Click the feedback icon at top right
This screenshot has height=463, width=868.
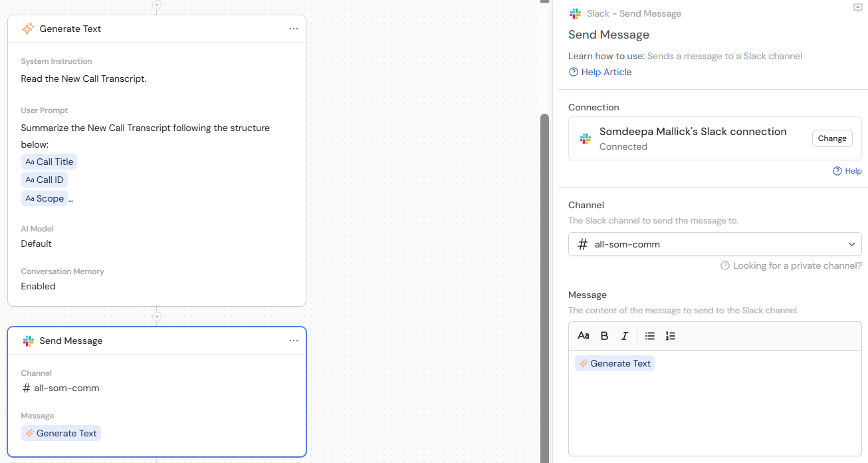[x=858, y=8]
